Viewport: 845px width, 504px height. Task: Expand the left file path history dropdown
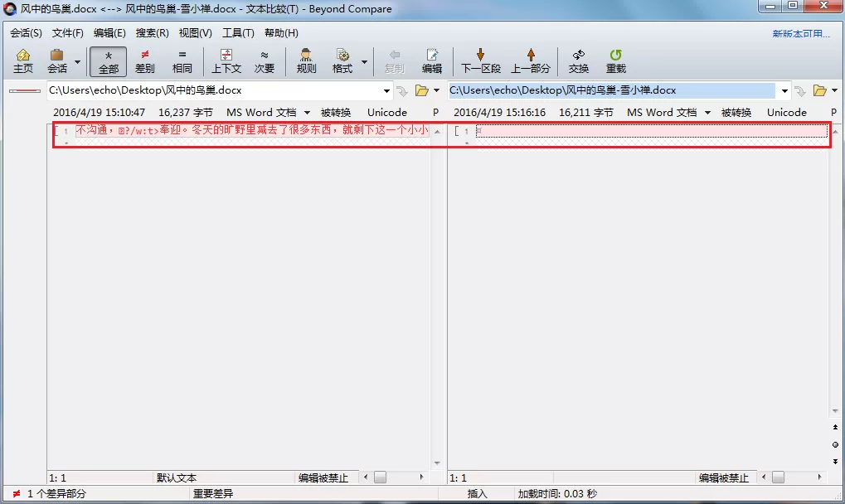pos(386,91)
